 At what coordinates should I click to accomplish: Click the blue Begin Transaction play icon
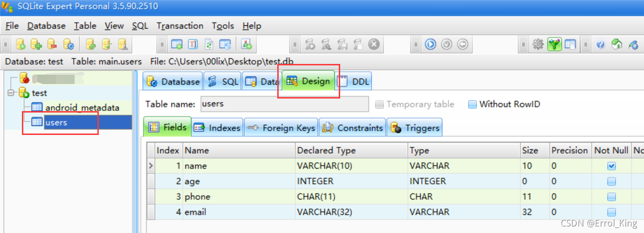click(431, 44)
